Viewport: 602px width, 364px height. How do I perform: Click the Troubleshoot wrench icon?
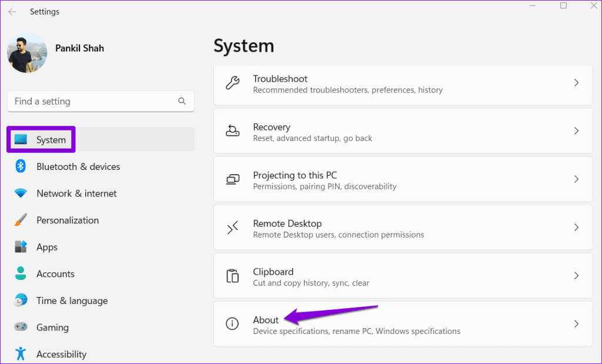233,83
